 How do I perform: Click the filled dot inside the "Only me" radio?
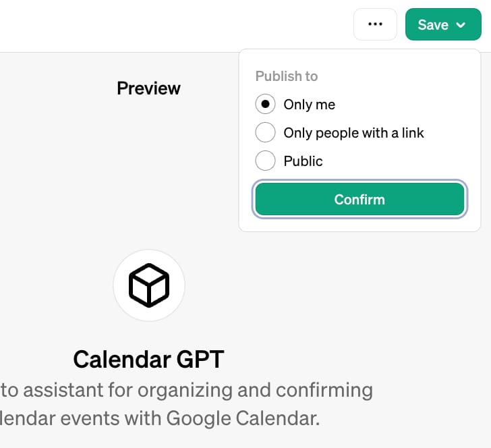pos(265,104)
